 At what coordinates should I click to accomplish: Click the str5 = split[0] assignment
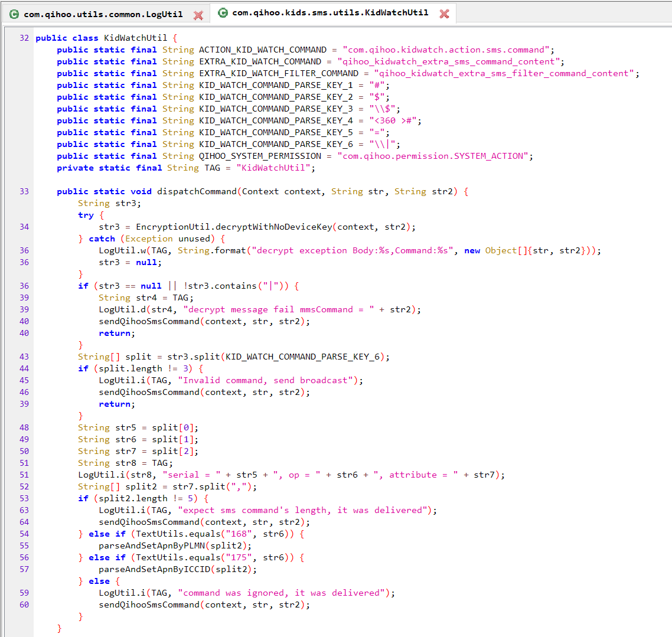click(138, 427)
